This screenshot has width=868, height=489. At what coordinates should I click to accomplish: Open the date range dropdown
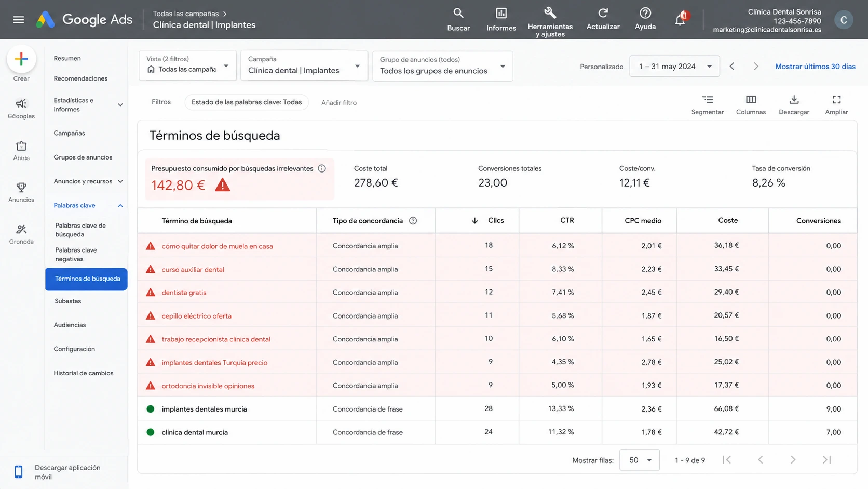[x=674, y=67]
